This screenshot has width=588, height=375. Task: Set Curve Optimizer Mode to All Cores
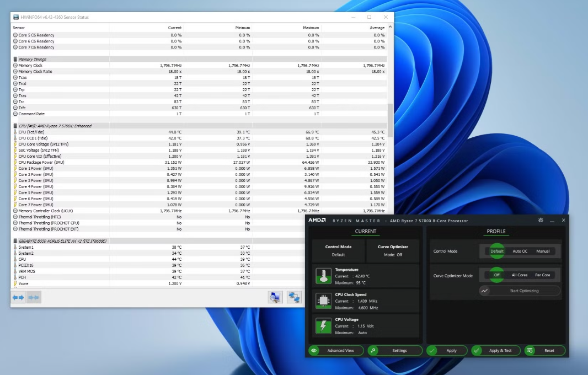point(520,275)
